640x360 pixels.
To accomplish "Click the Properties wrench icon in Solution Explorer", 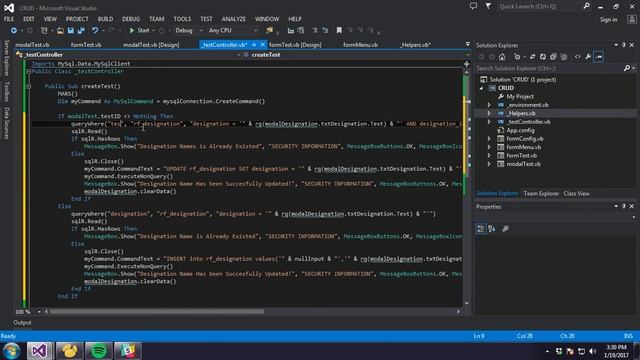I will 588,57.
